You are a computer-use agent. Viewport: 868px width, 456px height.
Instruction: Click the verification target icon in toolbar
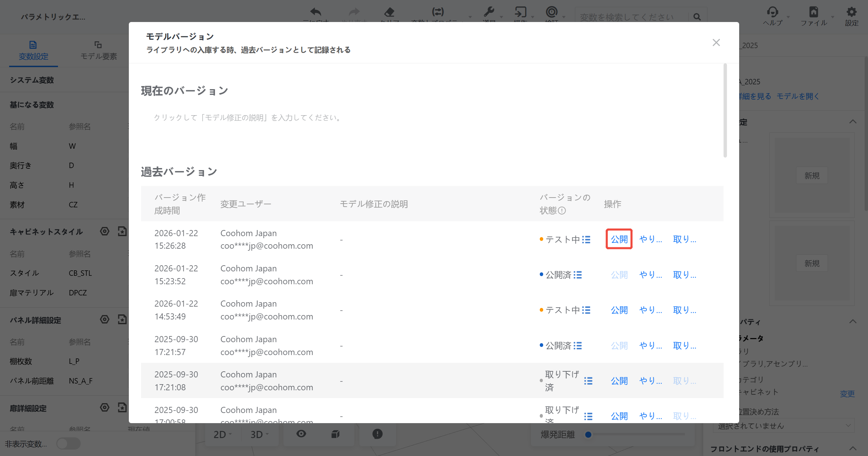pos(552,12)
